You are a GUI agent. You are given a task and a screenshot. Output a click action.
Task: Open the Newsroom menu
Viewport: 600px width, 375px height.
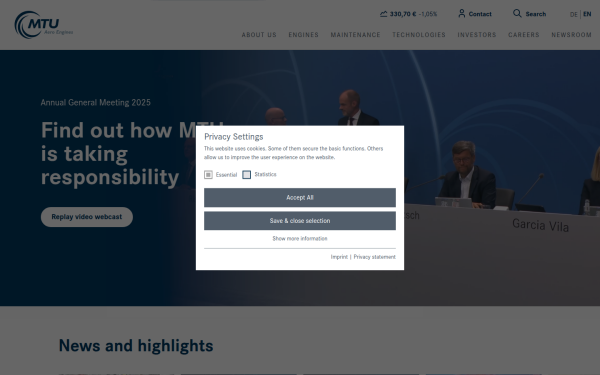571,35
